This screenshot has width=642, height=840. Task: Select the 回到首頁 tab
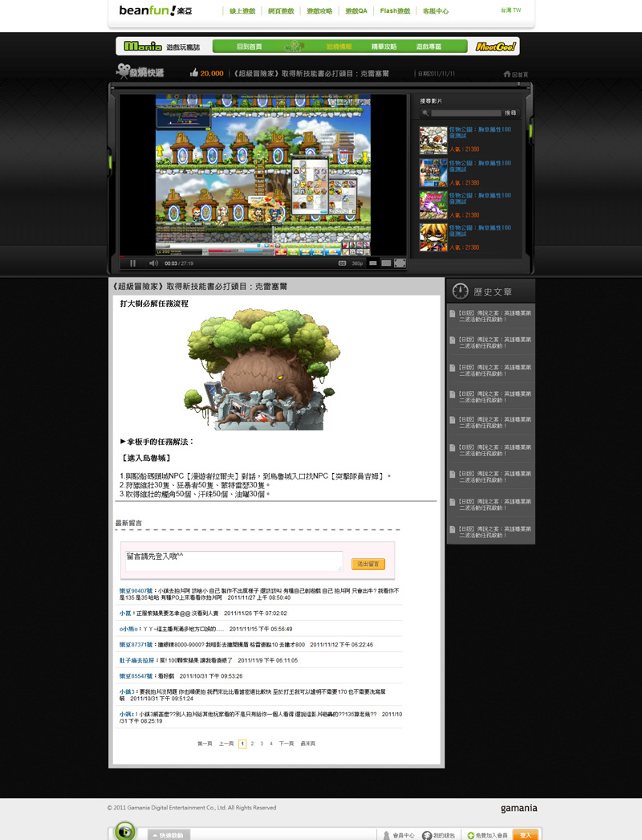250,47
